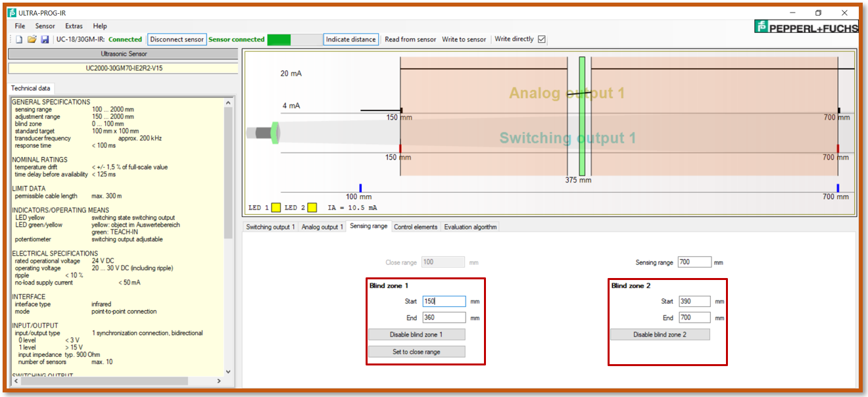
Task: Edit Blind zone 2 Start field
Action: tap(694, 302)
